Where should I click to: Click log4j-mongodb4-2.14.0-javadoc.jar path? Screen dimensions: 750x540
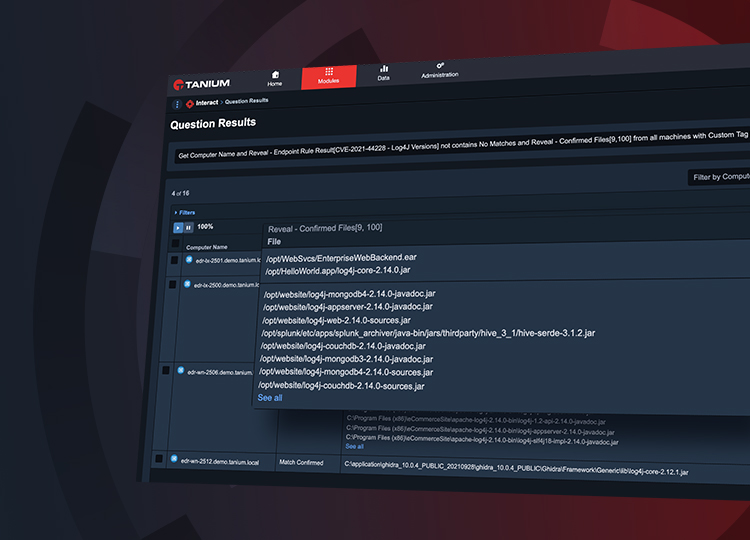click(x=349, y=294)
